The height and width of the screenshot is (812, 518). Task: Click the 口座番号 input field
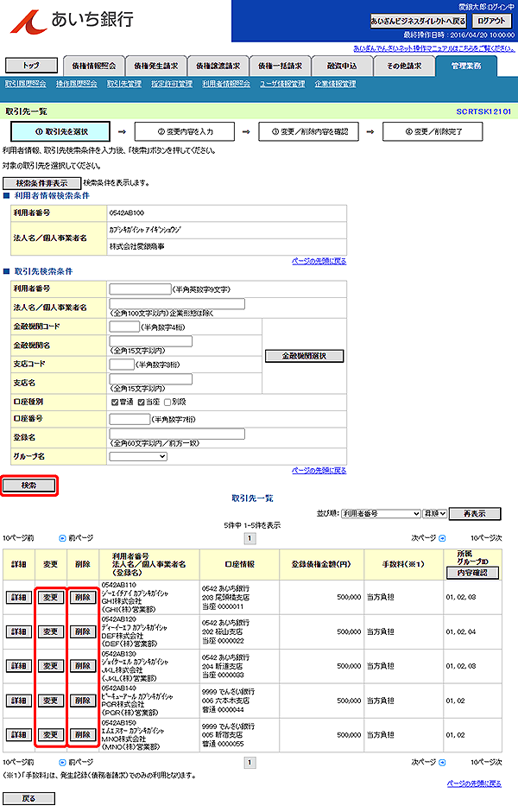tap(129, 419)
